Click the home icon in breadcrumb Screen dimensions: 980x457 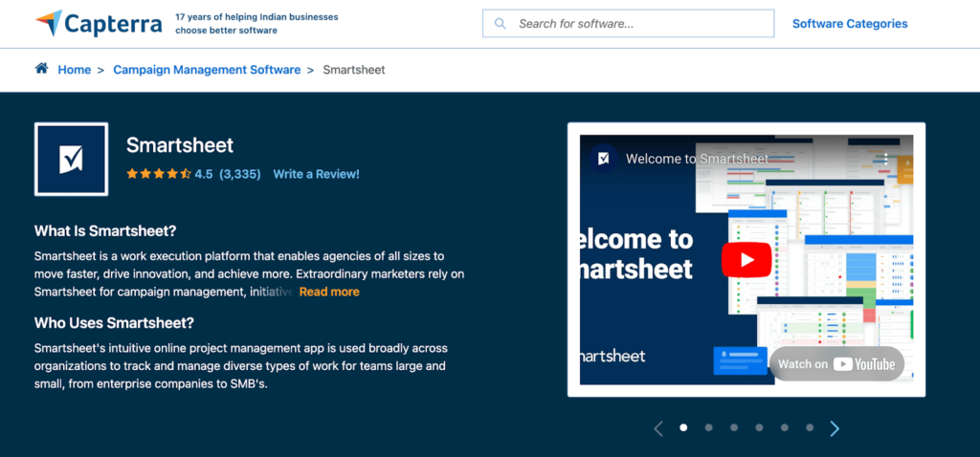(x=41, y=69)
